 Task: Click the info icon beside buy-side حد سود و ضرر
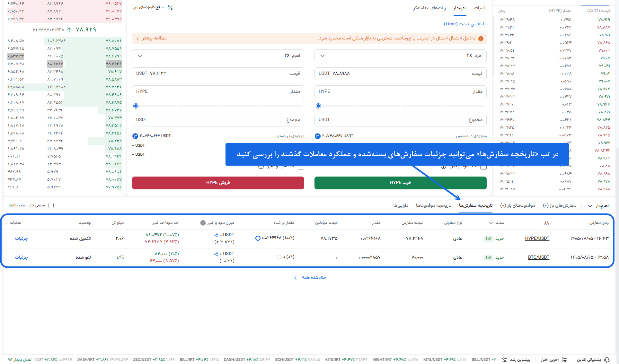click(x=443, y=167)
